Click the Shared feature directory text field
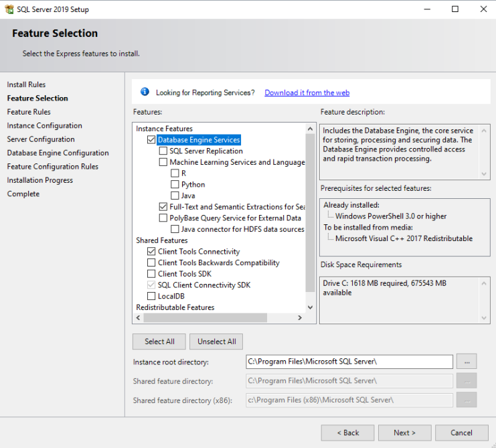496x448 pixels. (349, 380)
